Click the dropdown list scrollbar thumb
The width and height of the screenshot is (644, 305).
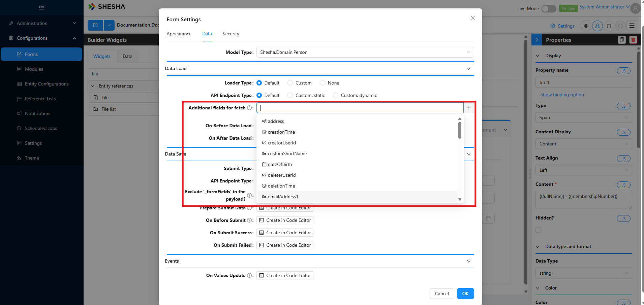[460, 130]
